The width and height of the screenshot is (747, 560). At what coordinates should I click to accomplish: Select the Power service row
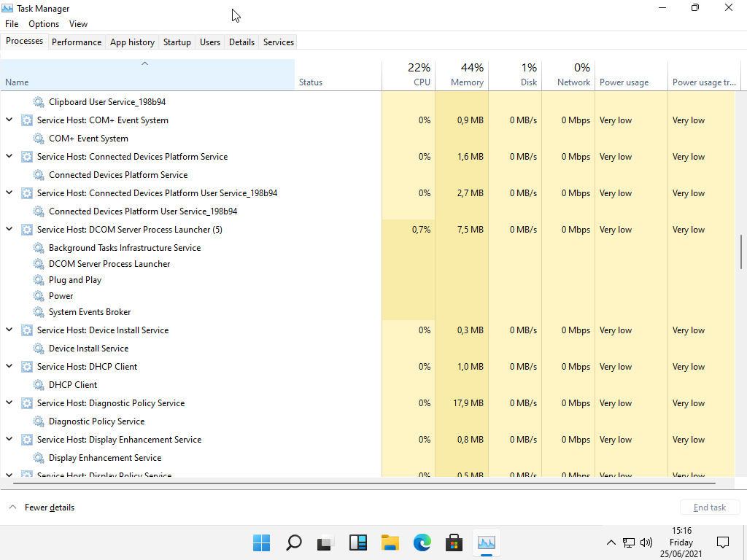tap(61, 296)
